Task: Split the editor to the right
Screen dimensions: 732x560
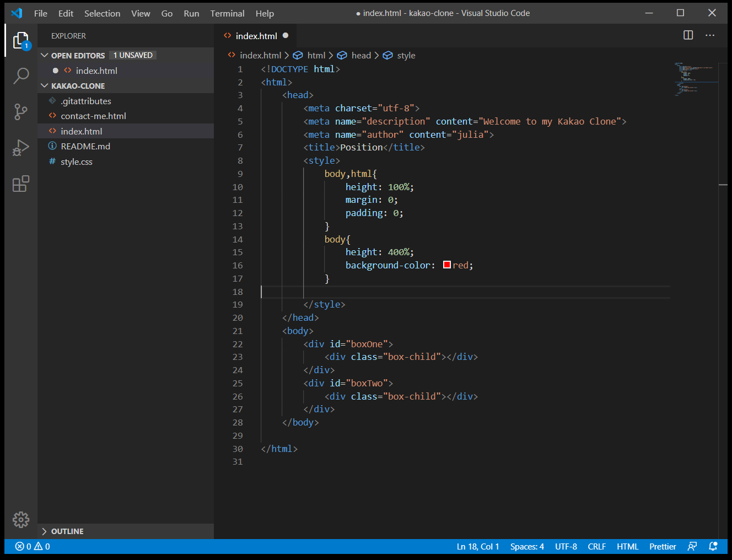Action: click(688, 35)
